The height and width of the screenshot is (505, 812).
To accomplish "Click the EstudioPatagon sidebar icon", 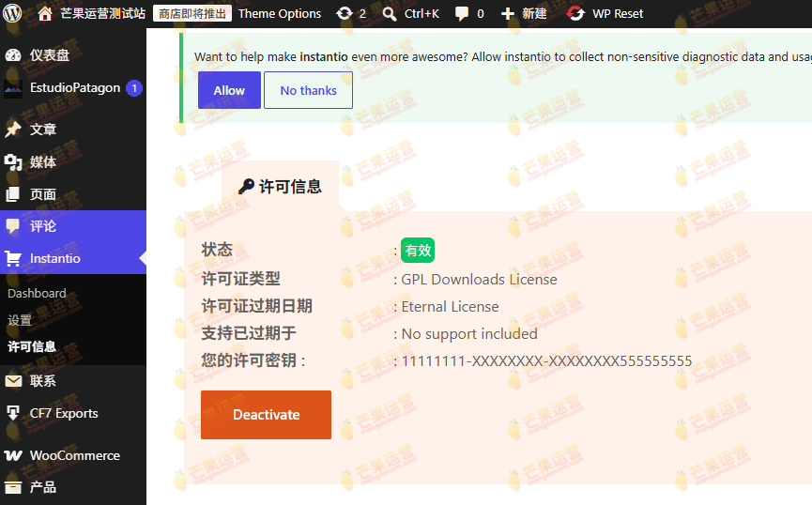I will 13,88.
